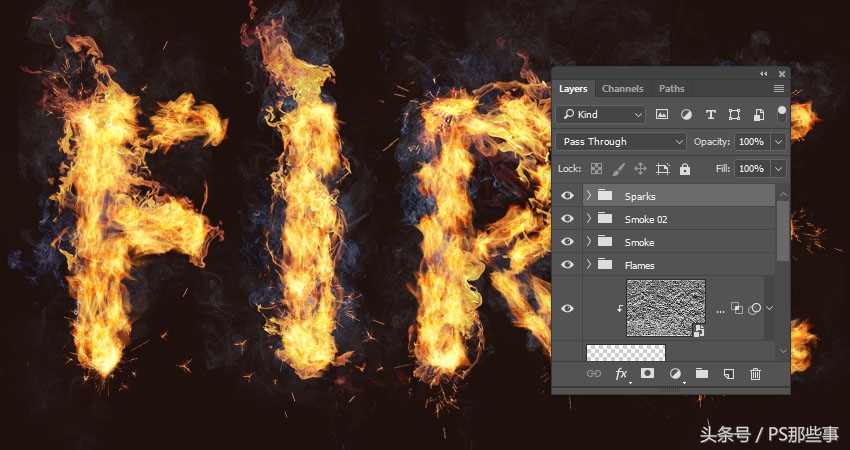850x450 pixels.
Task: Toggle visibility of the Smoke group
Action: pos(567,241)
